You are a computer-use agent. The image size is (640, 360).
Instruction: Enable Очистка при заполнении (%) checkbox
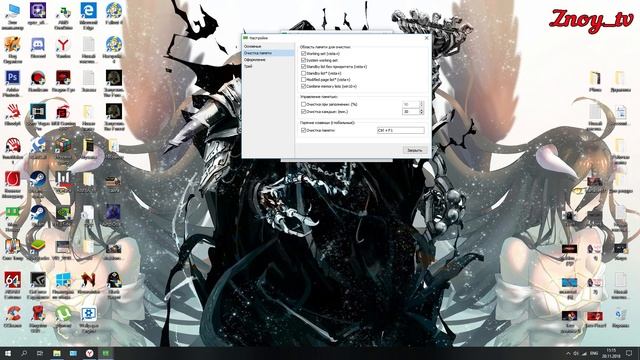(303, 104)
